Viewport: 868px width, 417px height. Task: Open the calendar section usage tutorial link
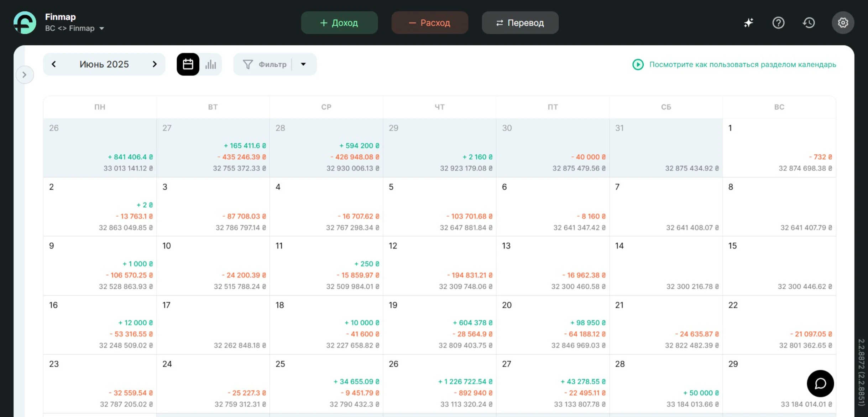click(x=742, y=65)
